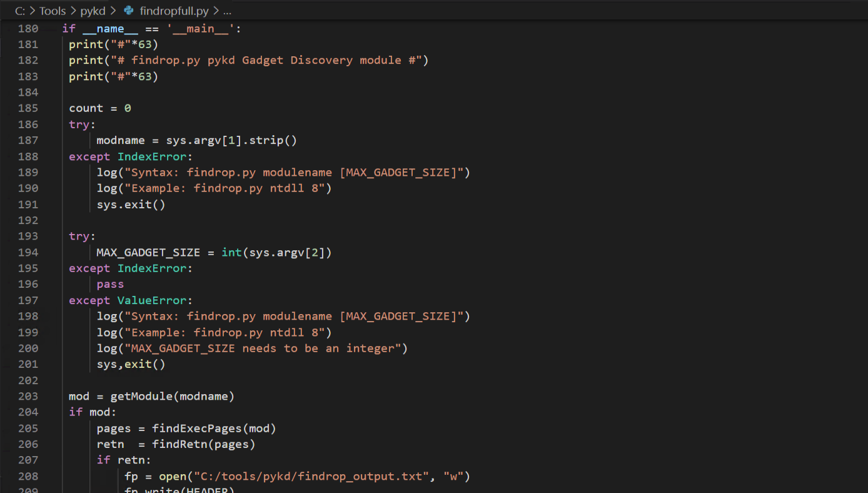Click 'if retn:' statement
868x493 pixels.
click(124, 460)
